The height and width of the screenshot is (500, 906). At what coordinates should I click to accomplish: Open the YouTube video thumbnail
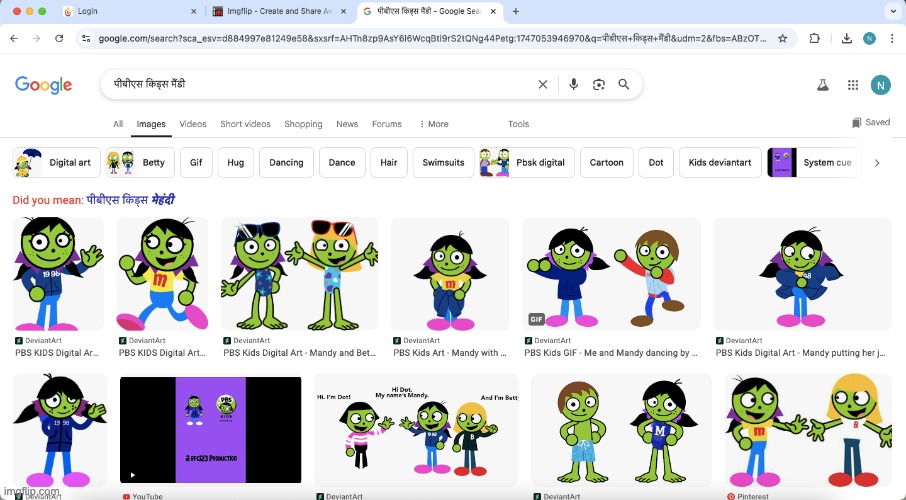tap(210, 429)
